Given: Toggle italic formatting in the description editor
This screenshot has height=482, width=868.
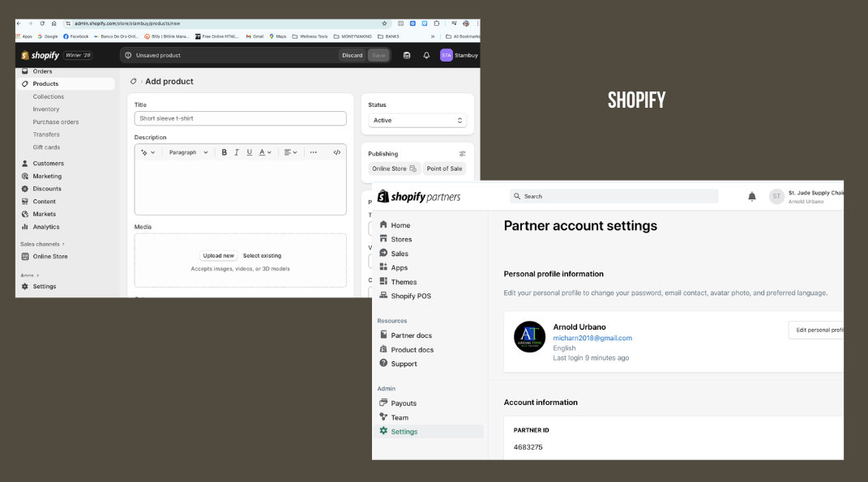Looking at the screenshot, I should coord(237,152).
